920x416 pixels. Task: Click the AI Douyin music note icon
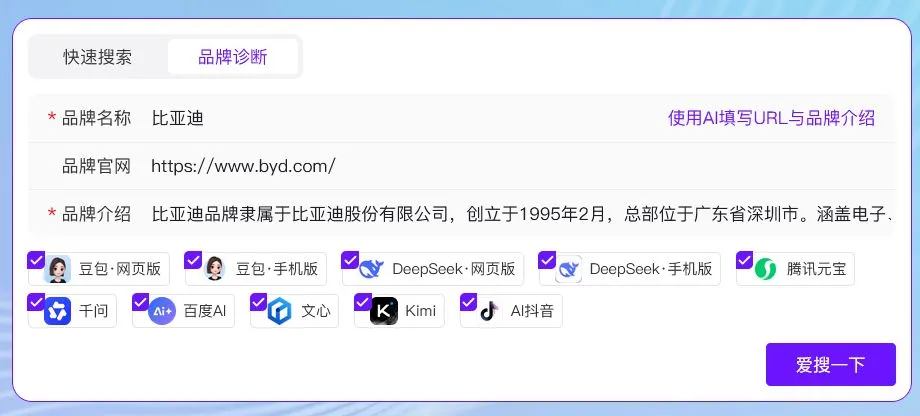[488, 311]
